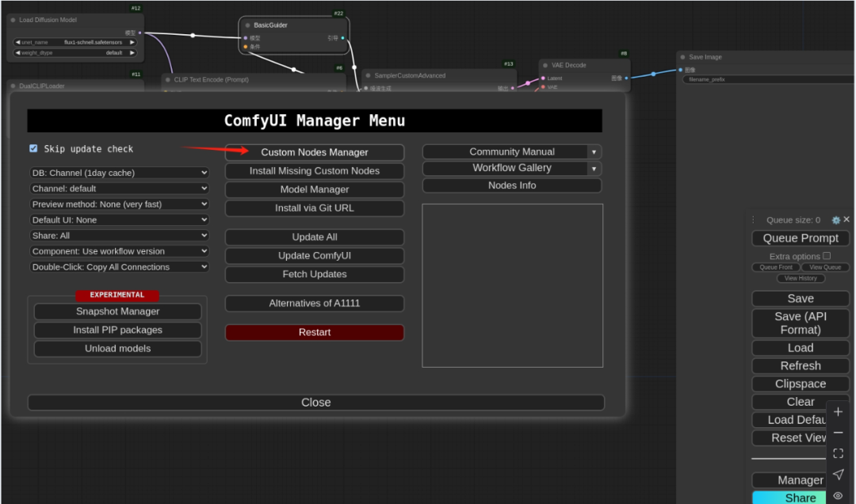Open the Snapshot Manager

117,311
